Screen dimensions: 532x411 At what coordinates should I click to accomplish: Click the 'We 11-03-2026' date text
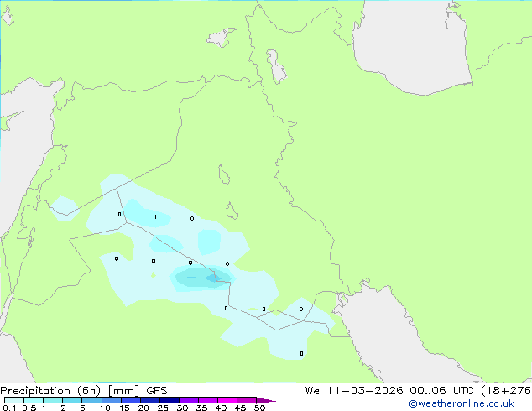pyautogui.click(x=354, y=391)
